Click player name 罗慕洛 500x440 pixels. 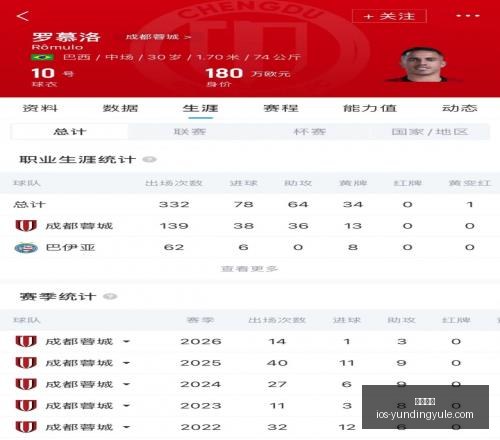[66, 37]
